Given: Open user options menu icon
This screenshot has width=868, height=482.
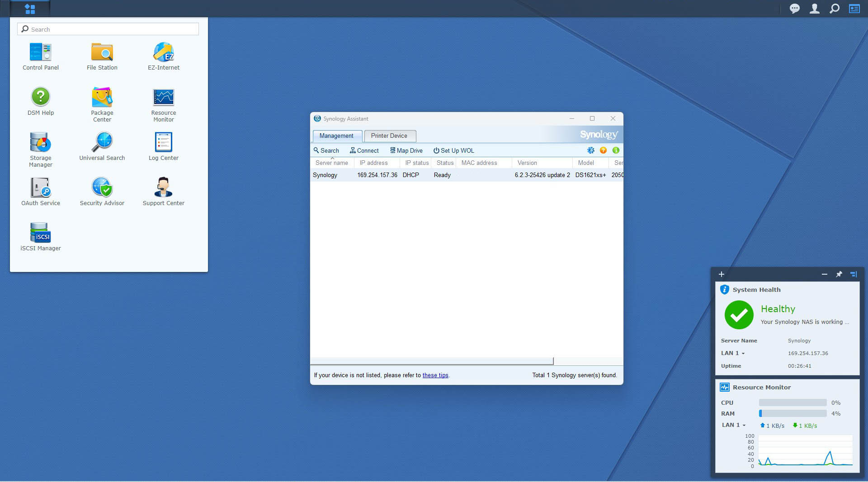Looking at the screenshot, I should point(814,9).
